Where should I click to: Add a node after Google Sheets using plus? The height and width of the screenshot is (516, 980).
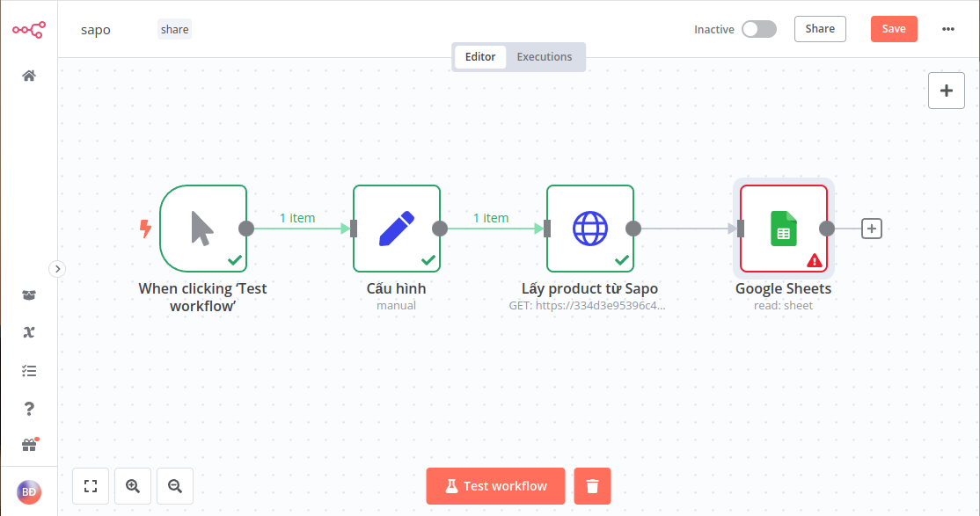[871, 229]
